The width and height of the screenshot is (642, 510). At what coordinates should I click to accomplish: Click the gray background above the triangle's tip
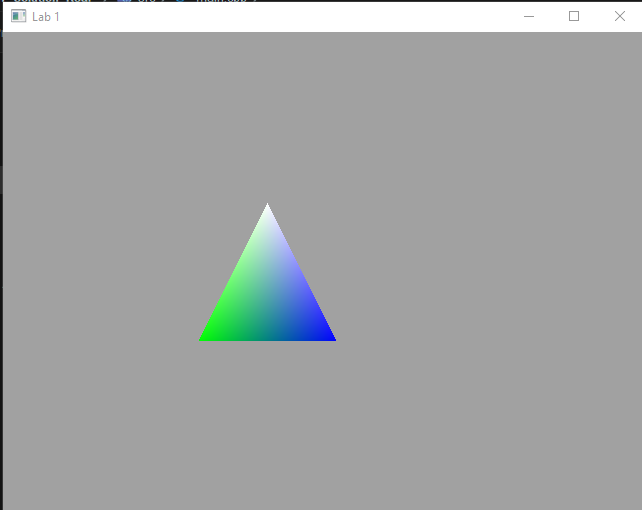click(267, 120)
